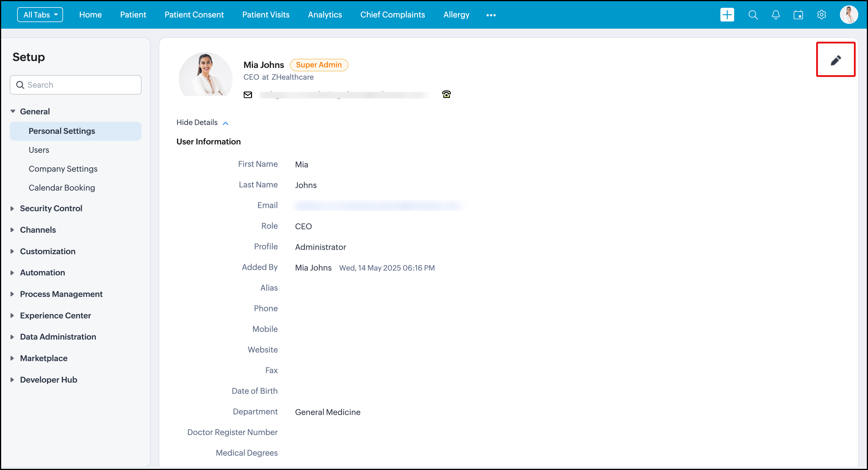The height and width of the screenshot is (470, 868).
Task: Go to Company Settings
Action: click(63, 169)
